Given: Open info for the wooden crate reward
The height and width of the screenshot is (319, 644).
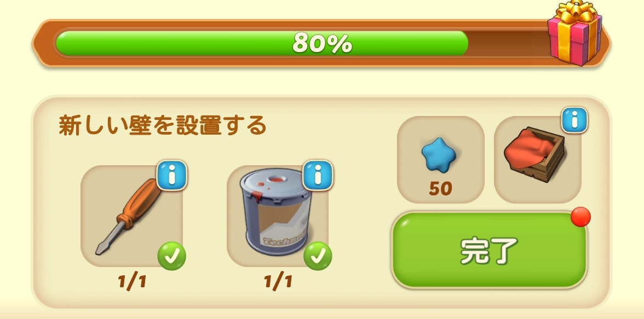Looking at the screenshot, I should pos(574,120).
